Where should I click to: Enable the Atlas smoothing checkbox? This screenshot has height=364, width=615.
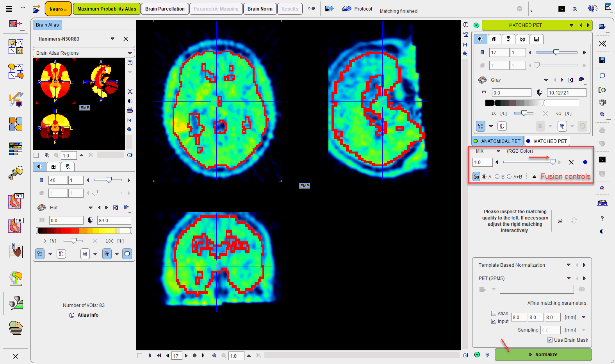494,313
